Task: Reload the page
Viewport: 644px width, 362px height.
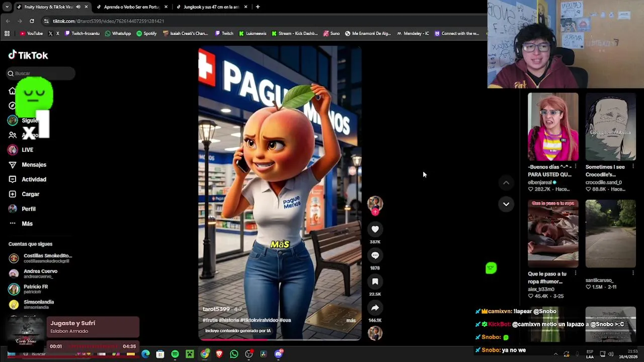Action: click(32, 21)
